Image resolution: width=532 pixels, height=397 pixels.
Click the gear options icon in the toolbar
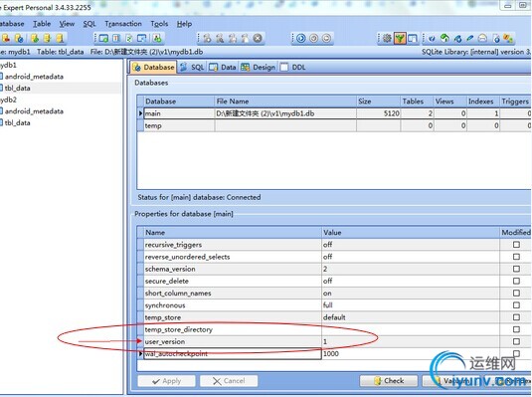(x=387, y=38)
